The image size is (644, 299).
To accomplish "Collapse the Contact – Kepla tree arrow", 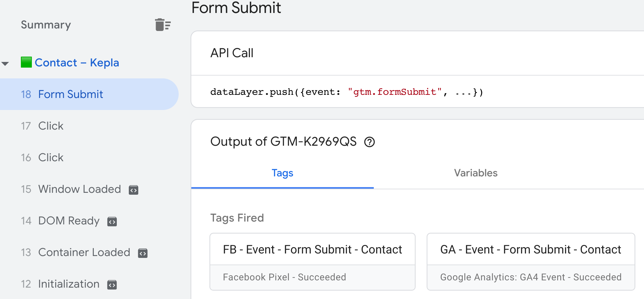I will (5, 64).
